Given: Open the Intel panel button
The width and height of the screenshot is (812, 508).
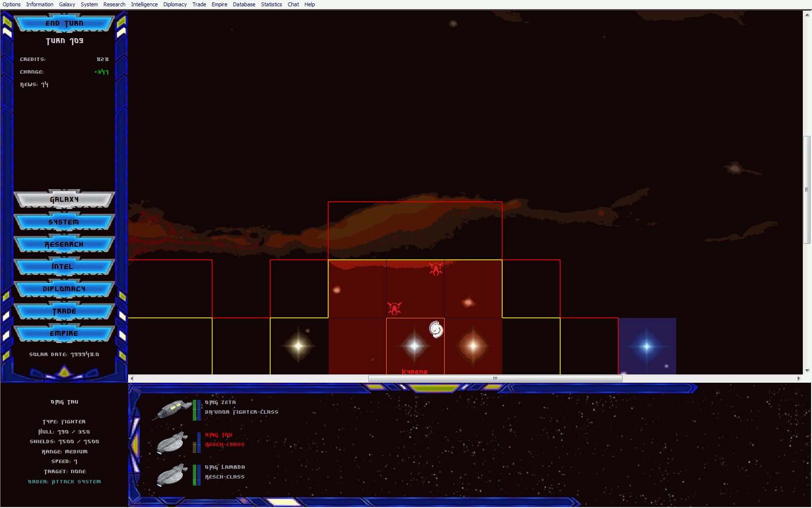Looking at the screenshot, I should click(64, 267).
